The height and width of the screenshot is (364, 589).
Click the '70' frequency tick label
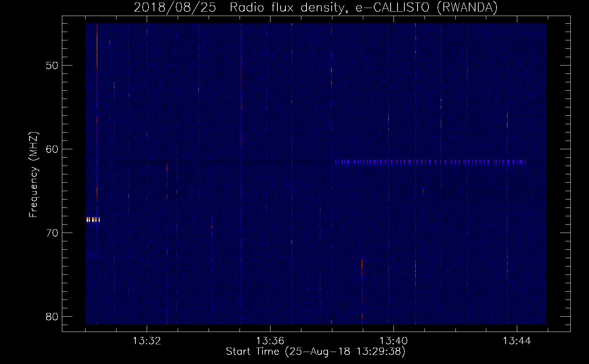(52, 233)
